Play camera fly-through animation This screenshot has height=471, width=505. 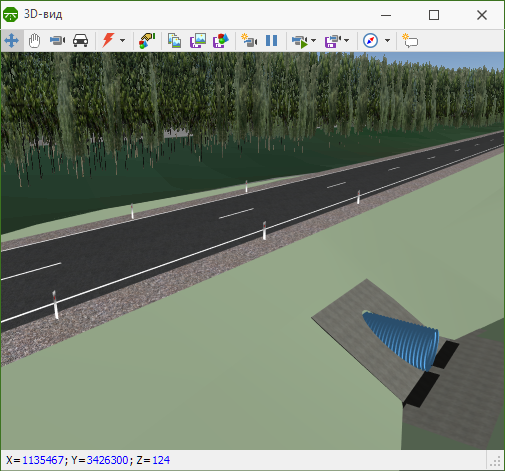click(x=300, y=41)
